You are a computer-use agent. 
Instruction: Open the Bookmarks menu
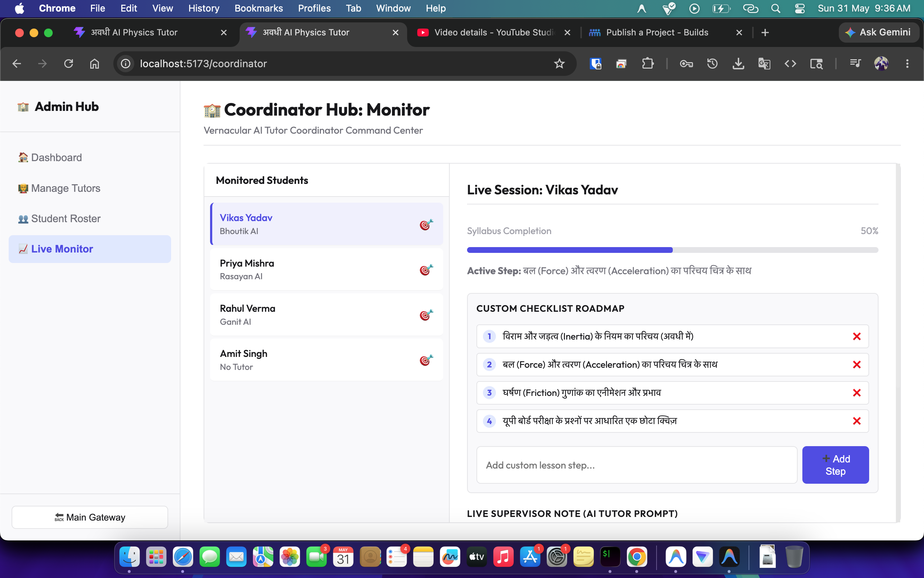pos(258,8)
